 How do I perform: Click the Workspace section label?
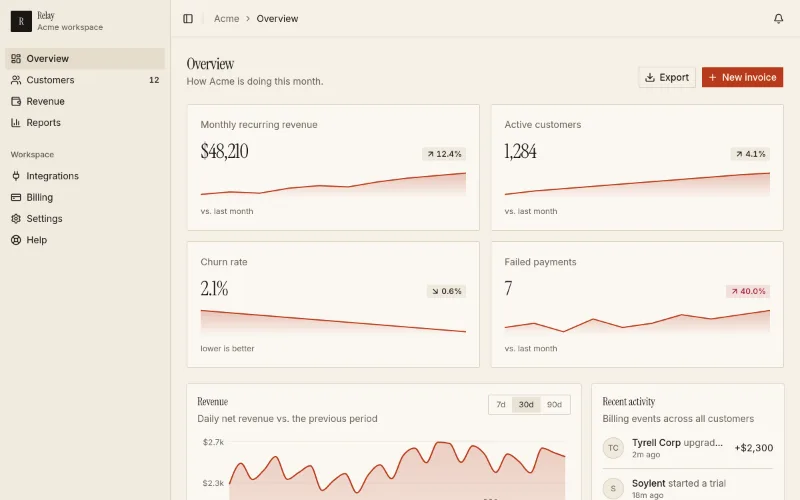[32, 155]
